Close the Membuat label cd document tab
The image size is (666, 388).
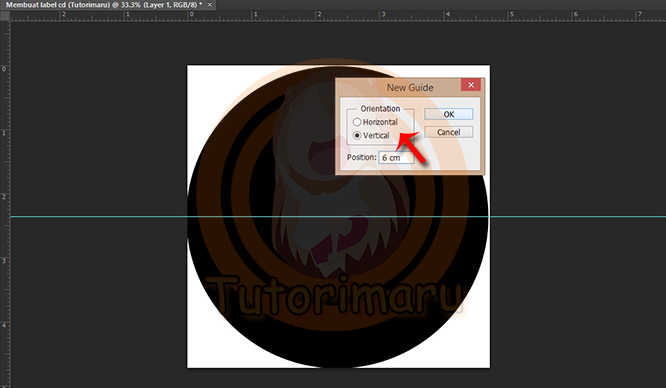pyautogui.click(x=209, y=5)
